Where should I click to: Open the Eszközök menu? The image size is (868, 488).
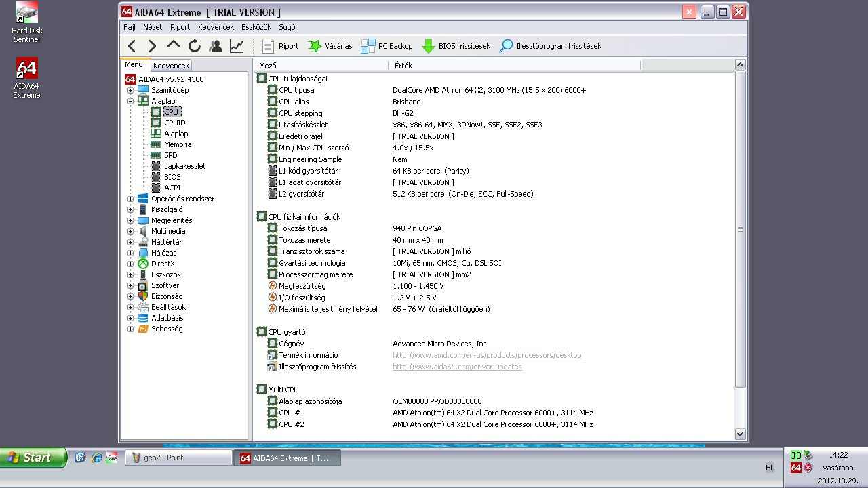tap(256, 27)
